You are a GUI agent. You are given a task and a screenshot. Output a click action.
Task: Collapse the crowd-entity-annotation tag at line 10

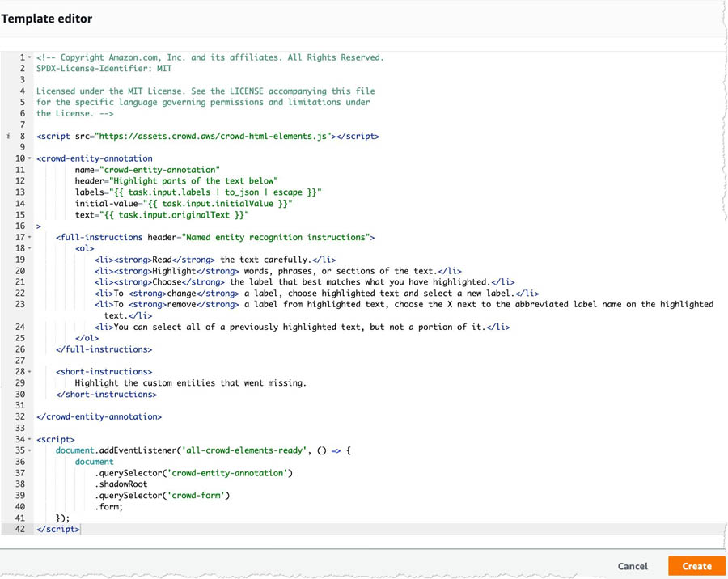(x=30, y=158)
